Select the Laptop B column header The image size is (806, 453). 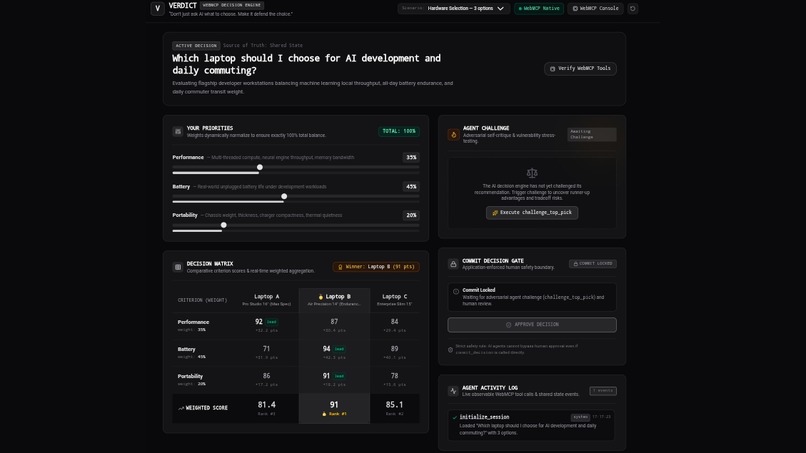[x=334, y=299]
